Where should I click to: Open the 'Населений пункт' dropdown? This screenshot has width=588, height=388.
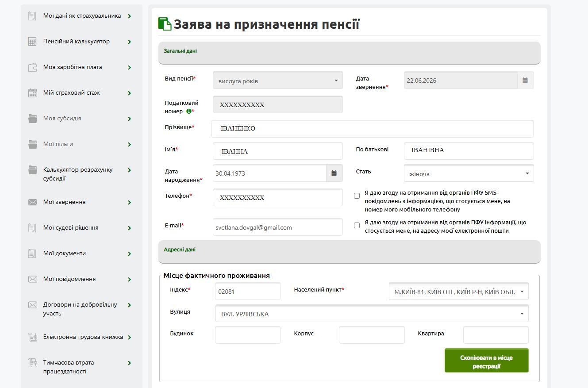coord(459,292)
